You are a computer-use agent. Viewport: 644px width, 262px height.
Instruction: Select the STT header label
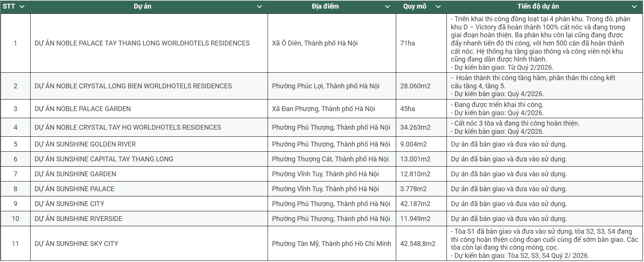(9, 6)
